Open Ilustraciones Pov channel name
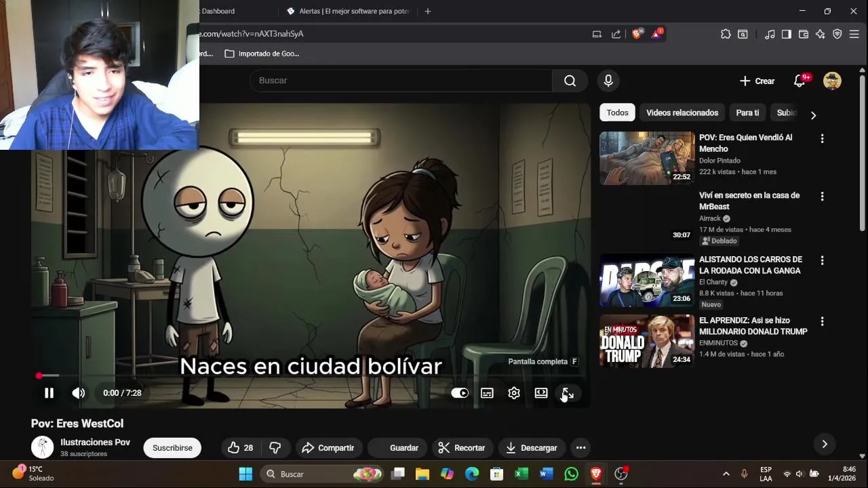The image size is (868, 488). pos(95,442)
